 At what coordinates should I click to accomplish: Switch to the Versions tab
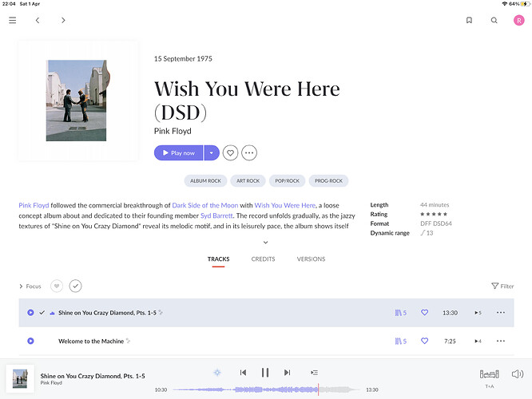pyautogui.click(x=311, y=259)
